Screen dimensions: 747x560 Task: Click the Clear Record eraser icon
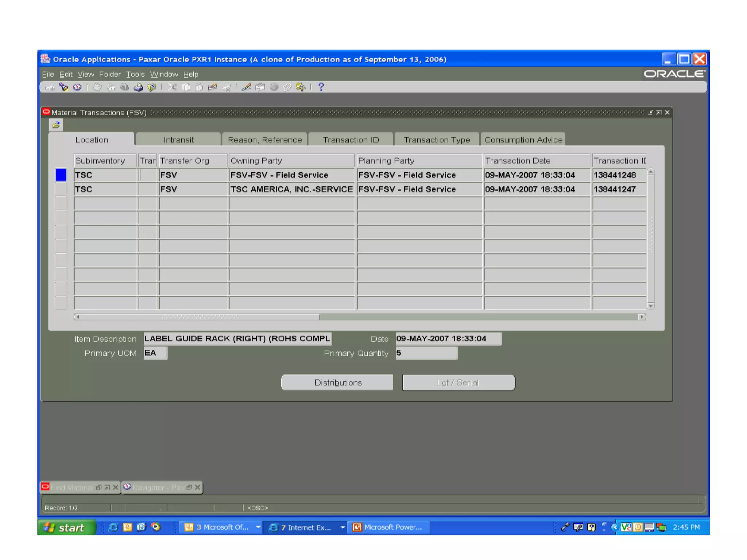[x=213, y=87]
